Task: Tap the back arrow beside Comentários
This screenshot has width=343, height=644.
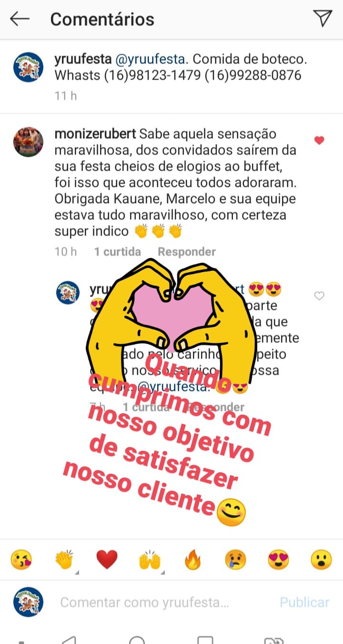Action: coord(20,19)
